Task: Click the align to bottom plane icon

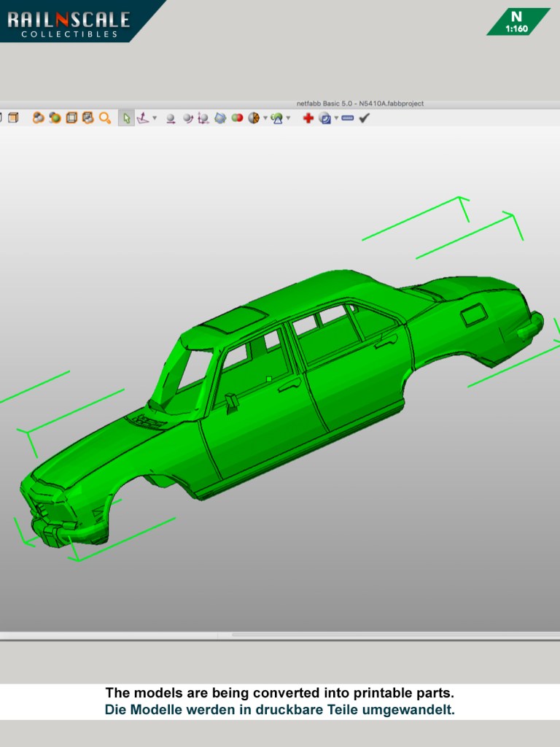Action: [143, 117]
